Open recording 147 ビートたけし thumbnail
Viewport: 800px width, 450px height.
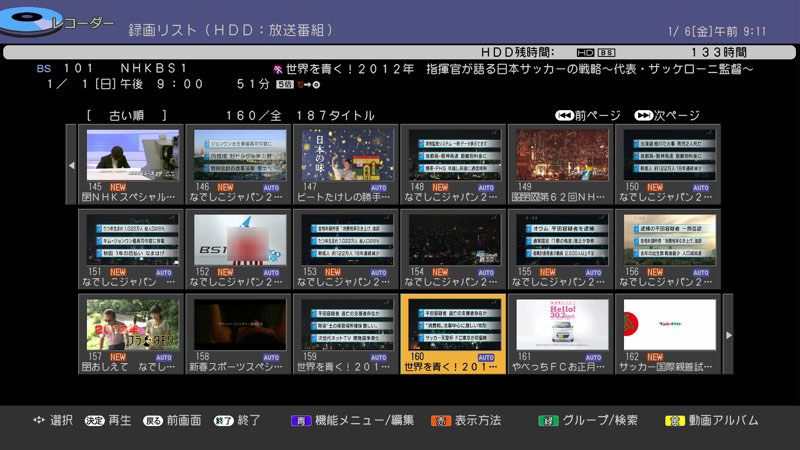[x=340, y=155]
